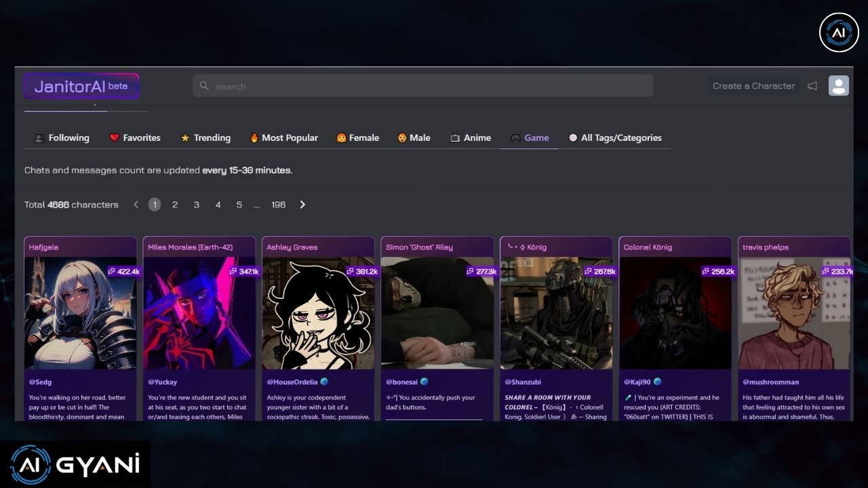
Task: Open creator profile @Shanzubi
Action: click(524, 382)
